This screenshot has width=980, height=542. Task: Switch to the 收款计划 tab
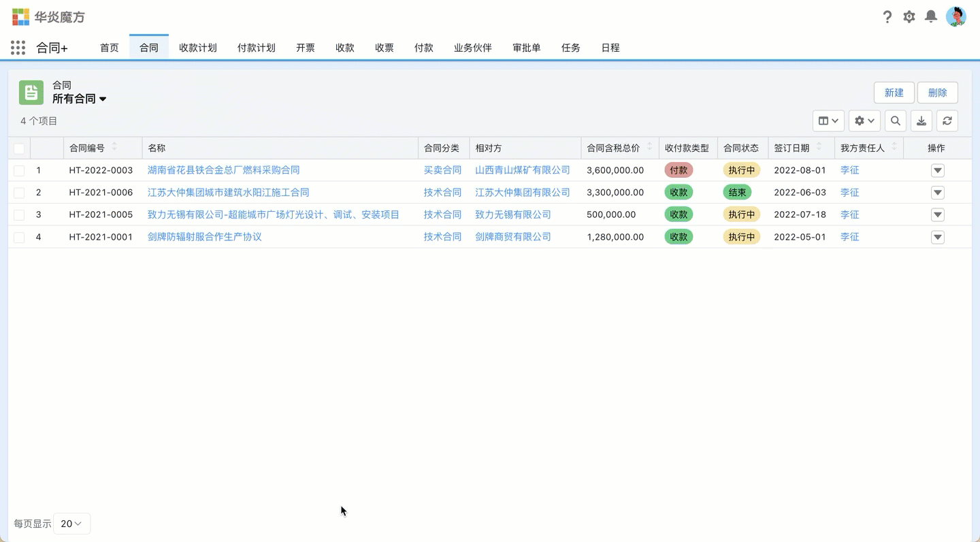[197, 48]
